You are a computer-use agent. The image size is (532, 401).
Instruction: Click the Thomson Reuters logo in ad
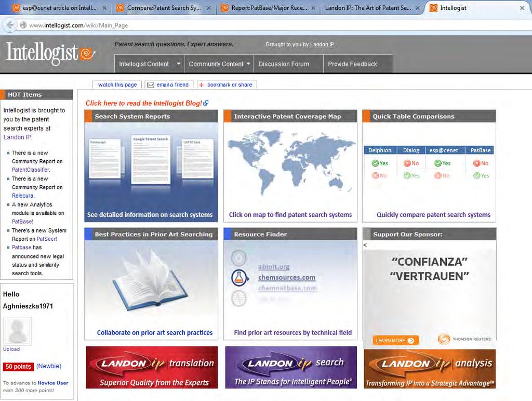point(464,339)
